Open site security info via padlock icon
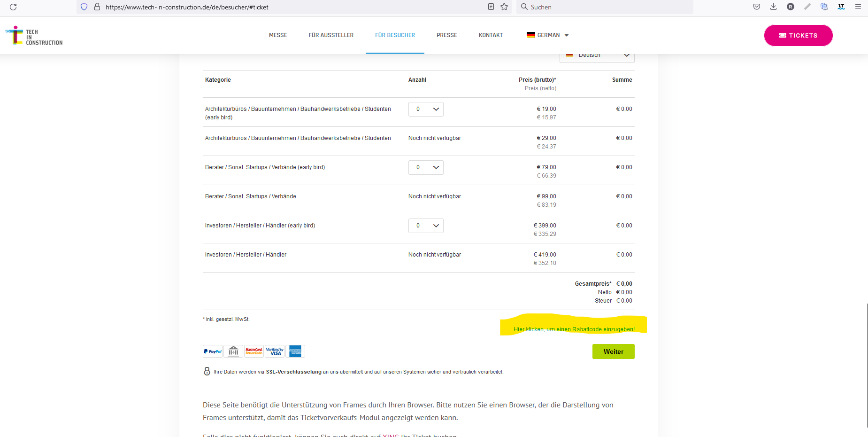Viewport: 868px width, 437px height. [97, 7]
